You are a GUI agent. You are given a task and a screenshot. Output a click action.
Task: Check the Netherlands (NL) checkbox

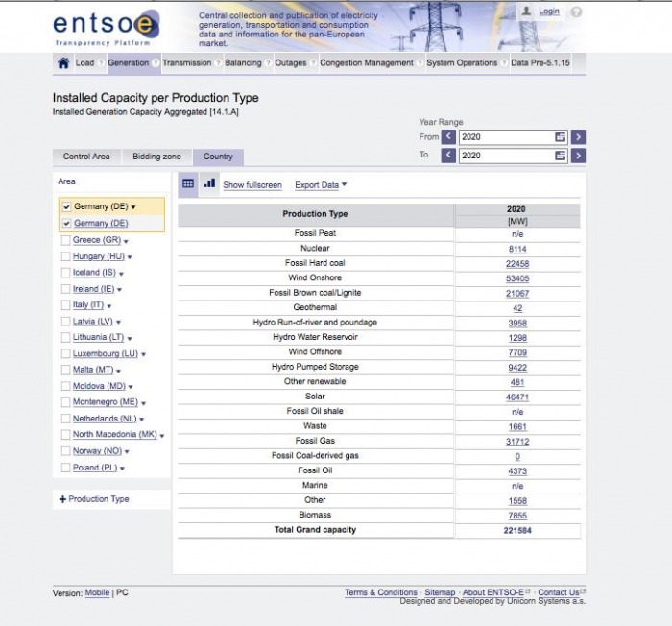point(65,419)
